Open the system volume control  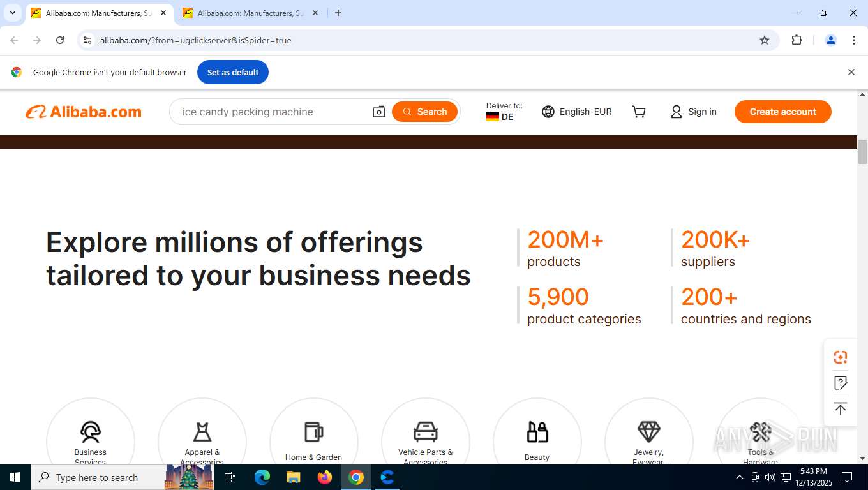pyautogui.click(x=770, y=477)
